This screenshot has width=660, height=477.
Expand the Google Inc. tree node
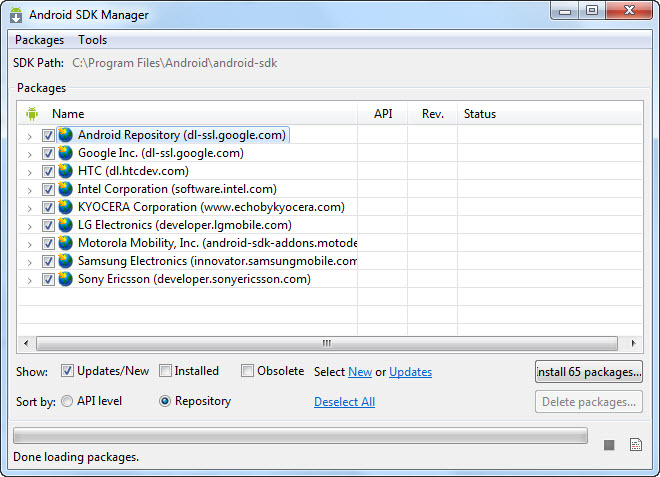(29, 155)
